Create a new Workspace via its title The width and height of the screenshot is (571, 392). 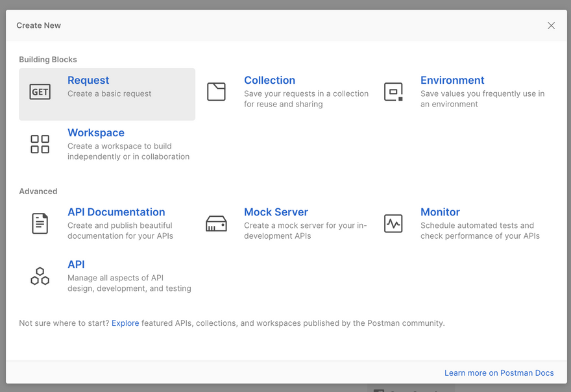pos(96,133)
